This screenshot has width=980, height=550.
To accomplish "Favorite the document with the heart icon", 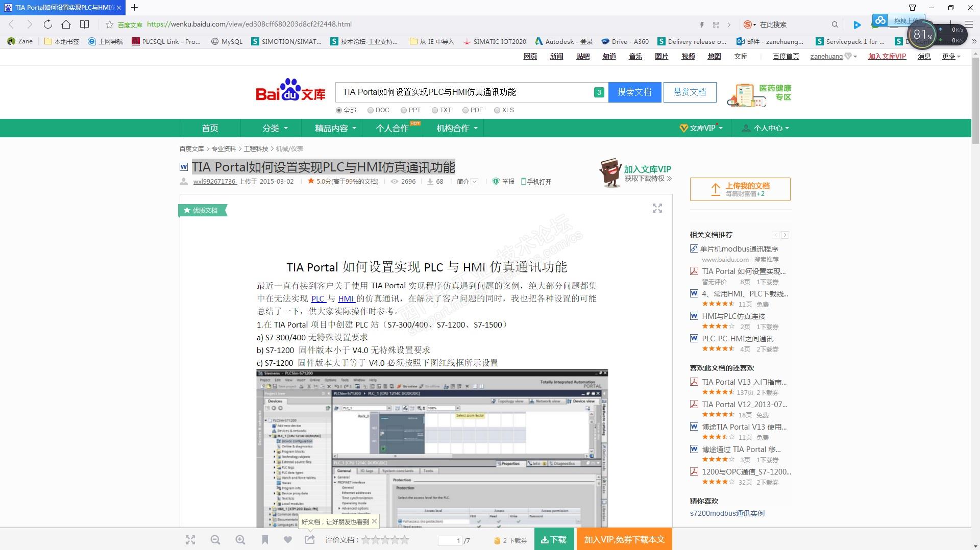I will point(288,540).
